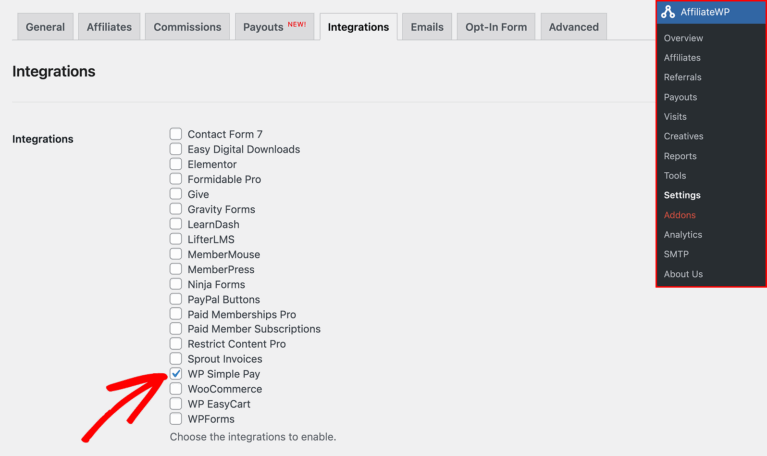Enable Gravity Forms integration
Image resolution: width=767 pixels, height=456 pixels.
[176, 209]
